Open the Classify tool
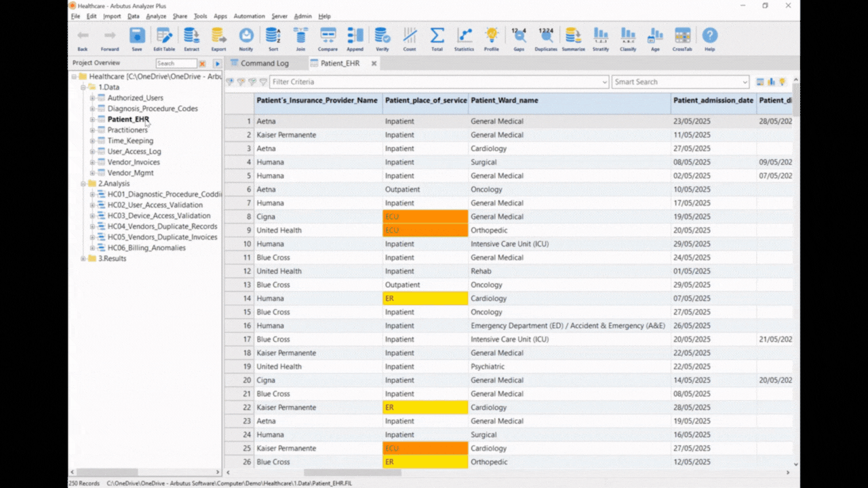Image resolution: width=868 pixels, height=488 pixels. coord(628,39)
